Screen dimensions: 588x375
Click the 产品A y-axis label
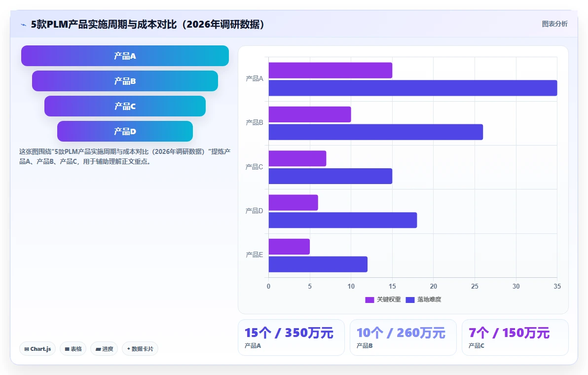point(254,79)
